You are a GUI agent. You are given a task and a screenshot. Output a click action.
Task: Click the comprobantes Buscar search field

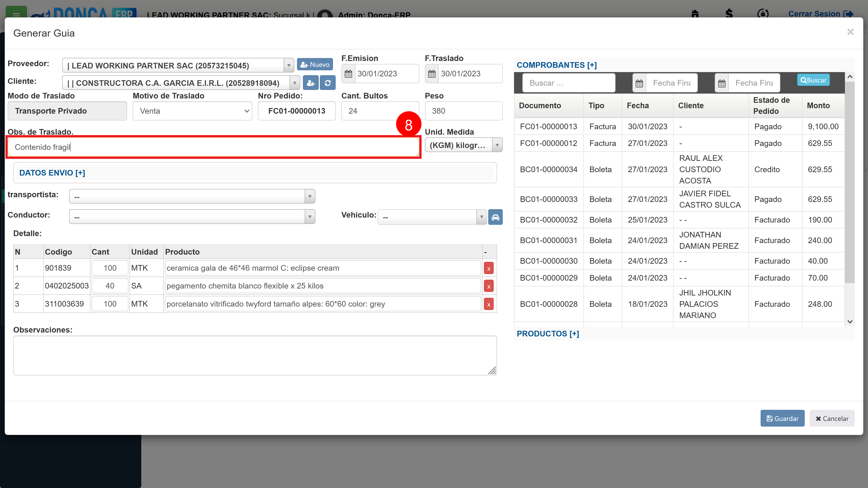(568, 83)
